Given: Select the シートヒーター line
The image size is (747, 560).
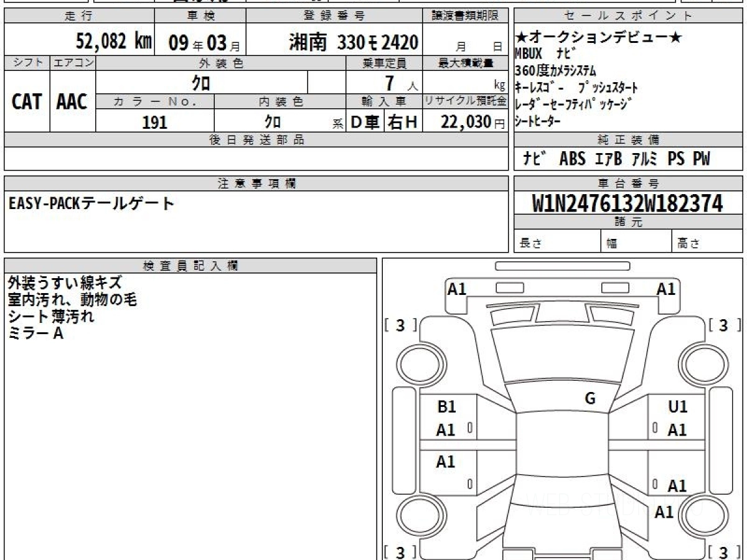Looking at the screenshot, I should tap(538, 121).
